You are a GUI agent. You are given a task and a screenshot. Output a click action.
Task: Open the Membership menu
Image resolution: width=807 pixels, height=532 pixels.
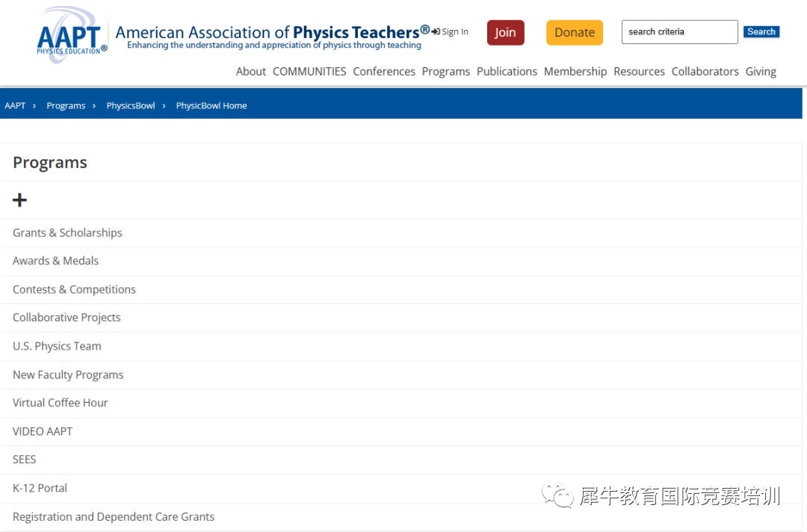point(575,72)
